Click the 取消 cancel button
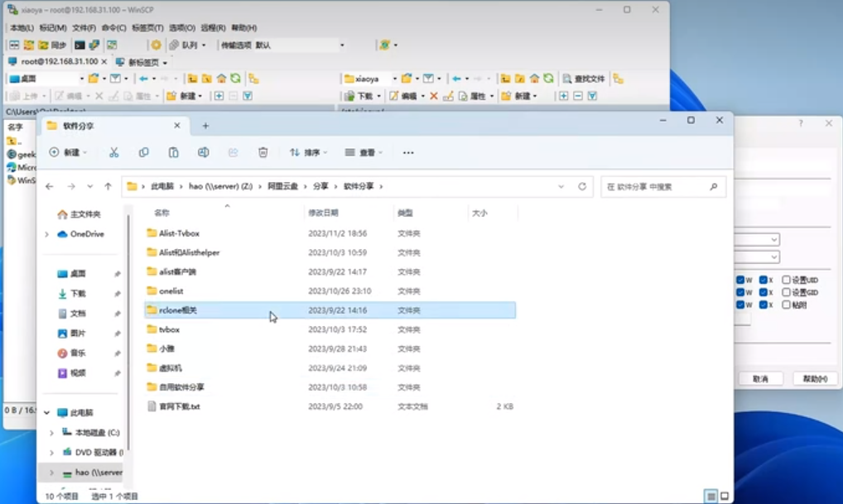This screenshot has height=504, width=843. coord(760,378)
